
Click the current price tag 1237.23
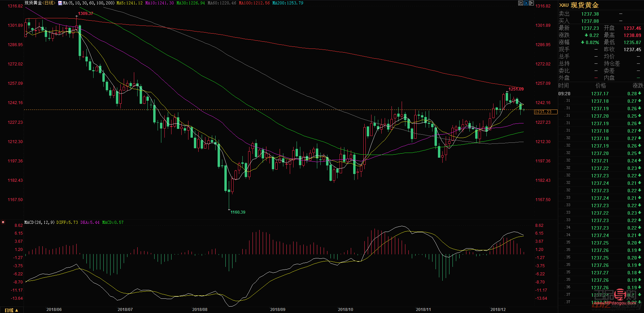coord(543,112)
